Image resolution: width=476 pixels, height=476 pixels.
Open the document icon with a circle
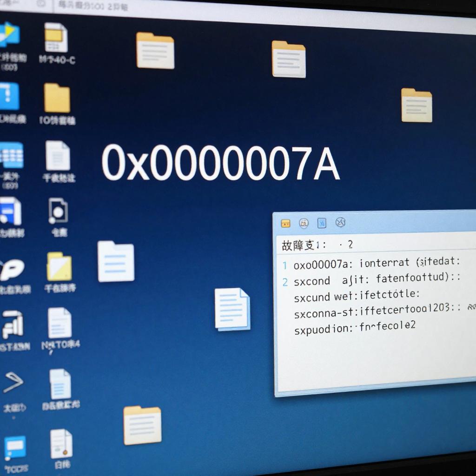coord(58,211)
